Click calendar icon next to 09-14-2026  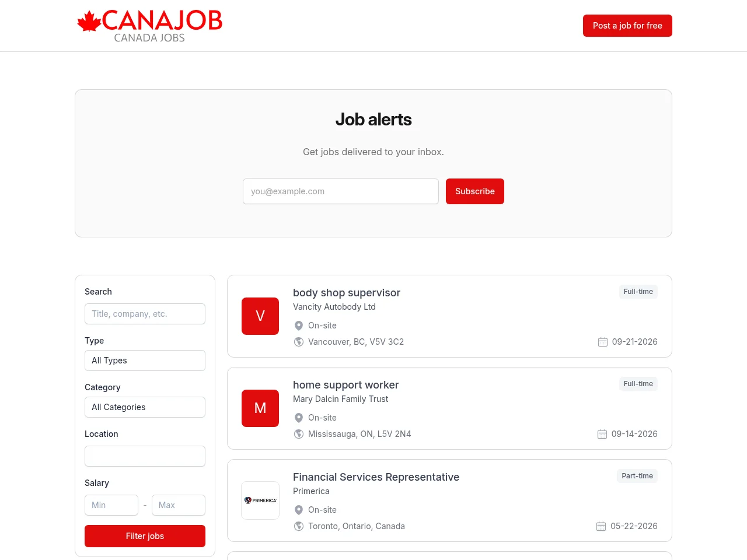click(x=602, y=434)
